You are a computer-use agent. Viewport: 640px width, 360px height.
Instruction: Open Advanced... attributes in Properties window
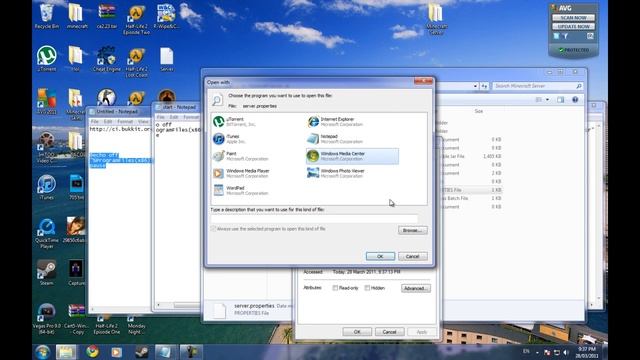click(x=416, y=288)
